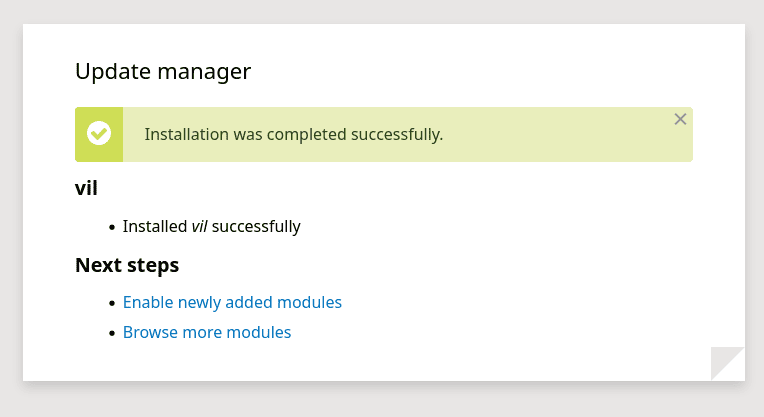This screenshot has width=764, height=417.
Task: Click the folded page corner graphic
Action: coord(727,363)
